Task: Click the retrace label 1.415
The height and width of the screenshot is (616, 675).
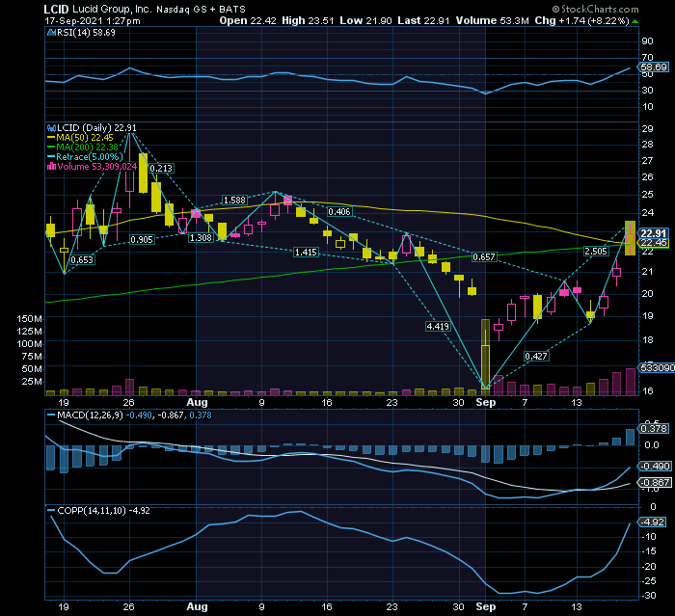Action: pyautogui.click(x=306, y=253)
